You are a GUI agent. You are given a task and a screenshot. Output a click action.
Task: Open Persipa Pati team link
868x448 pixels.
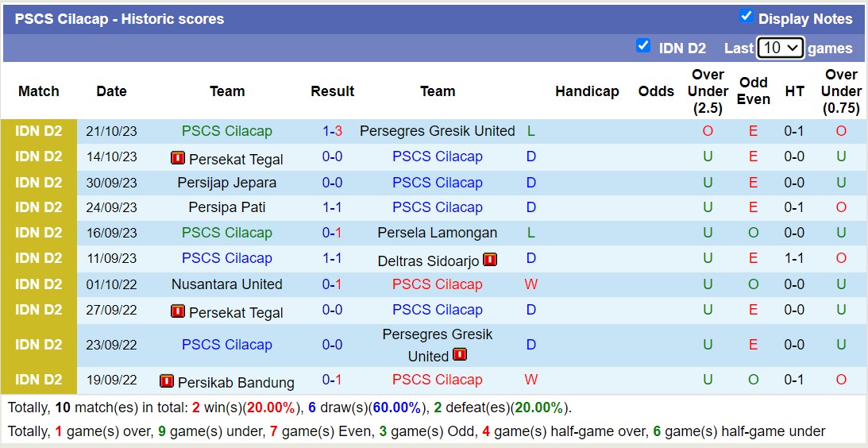227,207
